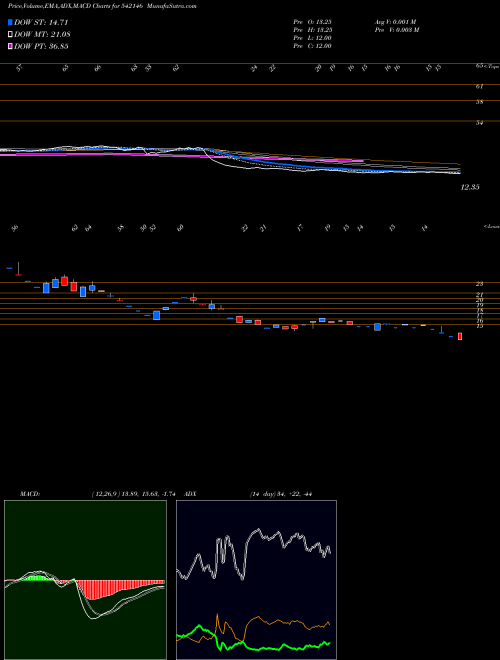
Task: Click the chart title mentioning MunafaSutra.com
Action: [x=102, y=7]
